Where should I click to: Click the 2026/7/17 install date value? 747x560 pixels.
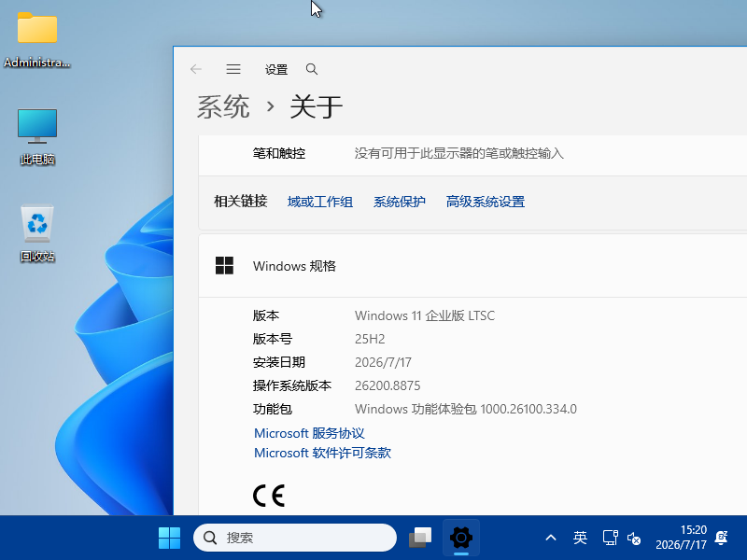[383, 362]
